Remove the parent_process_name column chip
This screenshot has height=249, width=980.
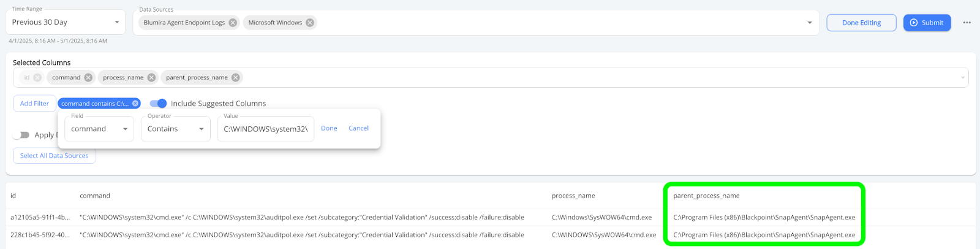[235, 77]
